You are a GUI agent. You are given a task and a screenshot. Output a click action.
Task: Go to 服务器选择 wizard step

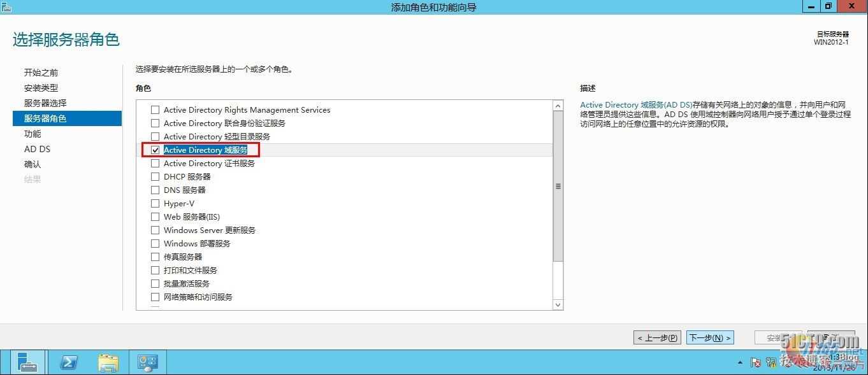click(45, 103)
